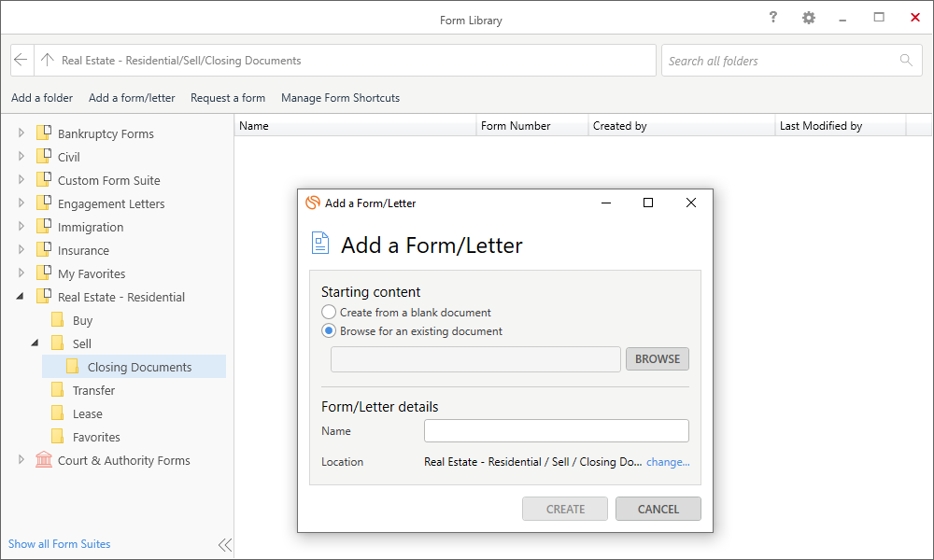
Task: Open Manage Form Shortcuts
Action: point(340,98)
